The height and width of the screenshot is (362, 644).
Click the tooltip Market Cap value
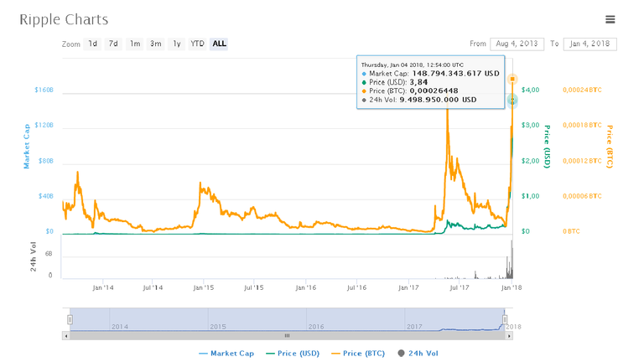[456, 74]
